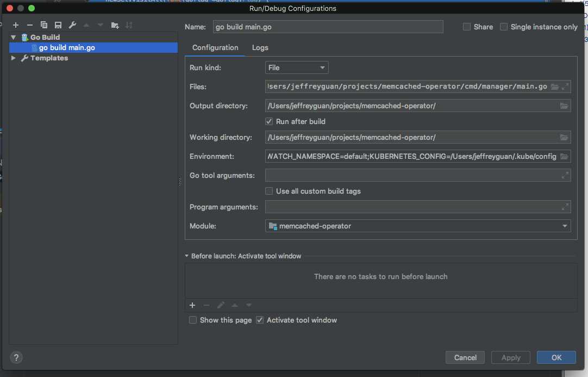
Task: Open the Module dropdown
Action: (x=417, y=226)
